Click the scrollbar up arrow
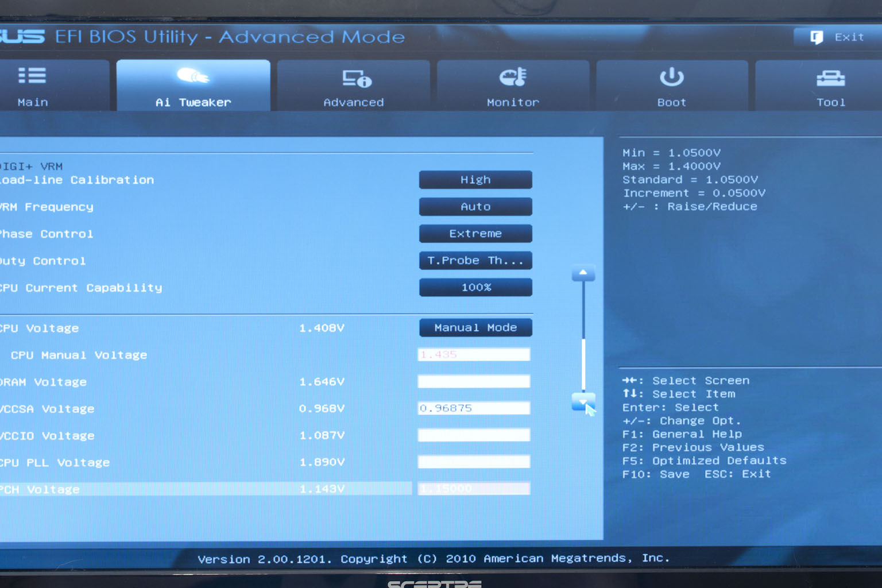 [583, 273]
